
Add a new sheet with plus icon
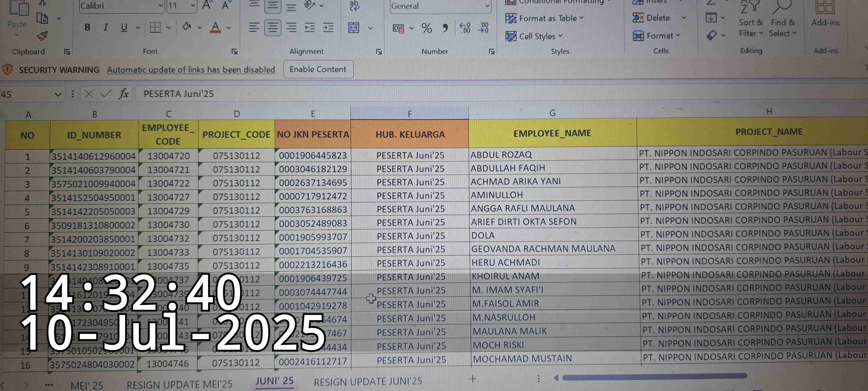point(472,379)
